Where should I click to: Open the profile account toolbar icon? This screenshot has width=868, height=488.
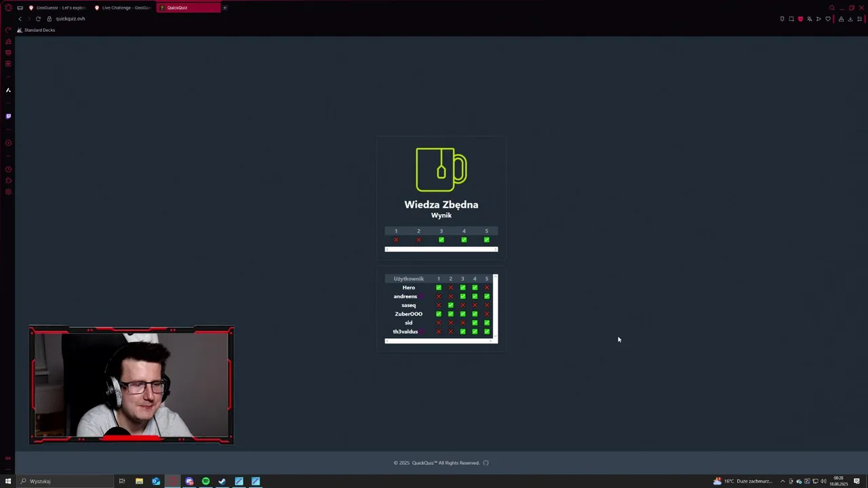tap(841, 18)
